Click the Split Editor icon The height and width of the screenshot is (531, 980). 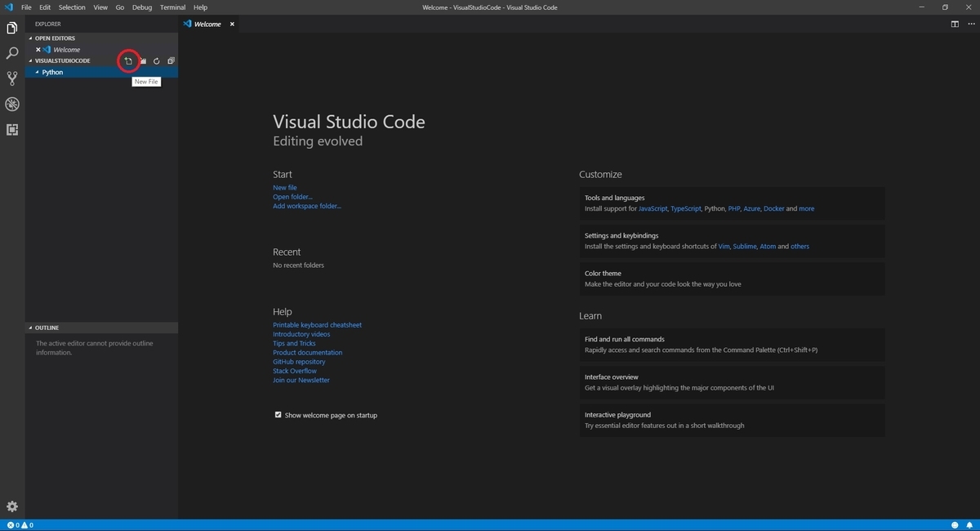pyautogui.click(x=955, y=24)
